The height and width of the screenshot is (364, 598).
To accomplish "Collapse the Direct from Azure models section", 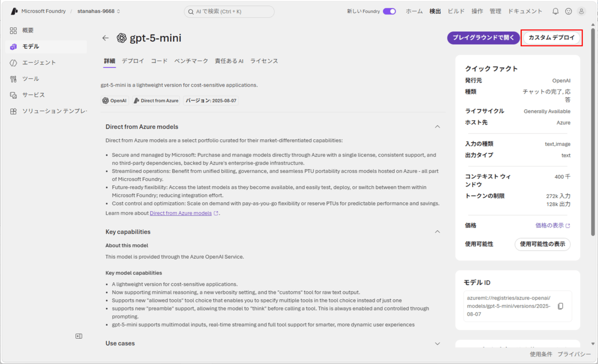I will tap(437, 126).
